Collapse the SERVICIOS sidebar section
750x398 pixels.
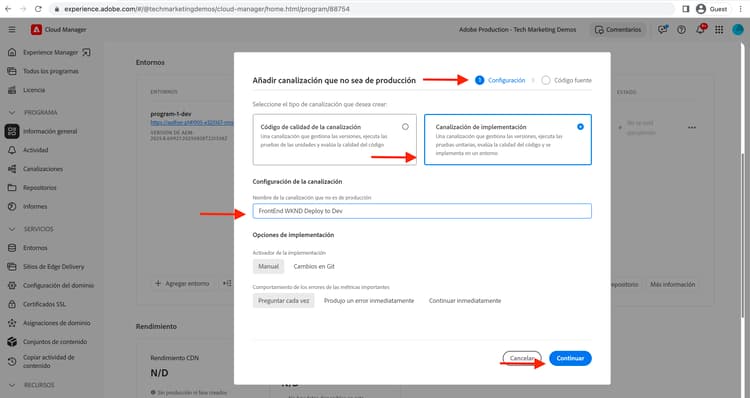coord(12,229)
